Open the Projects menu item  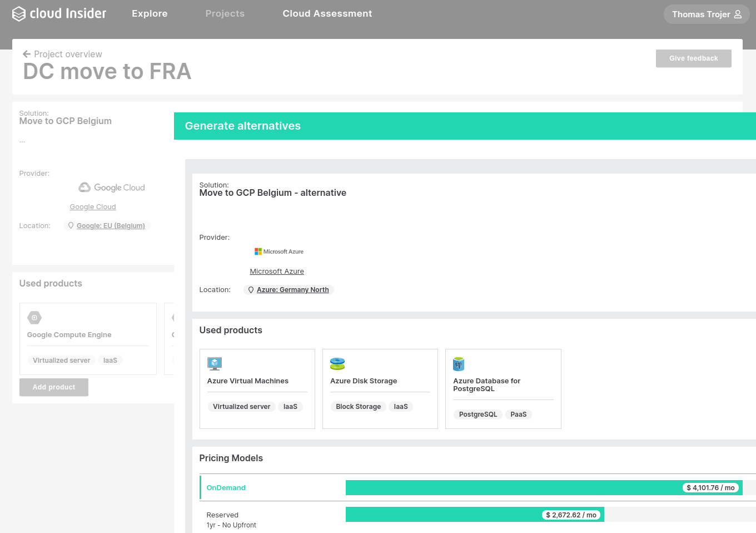[x=225, y=13]
